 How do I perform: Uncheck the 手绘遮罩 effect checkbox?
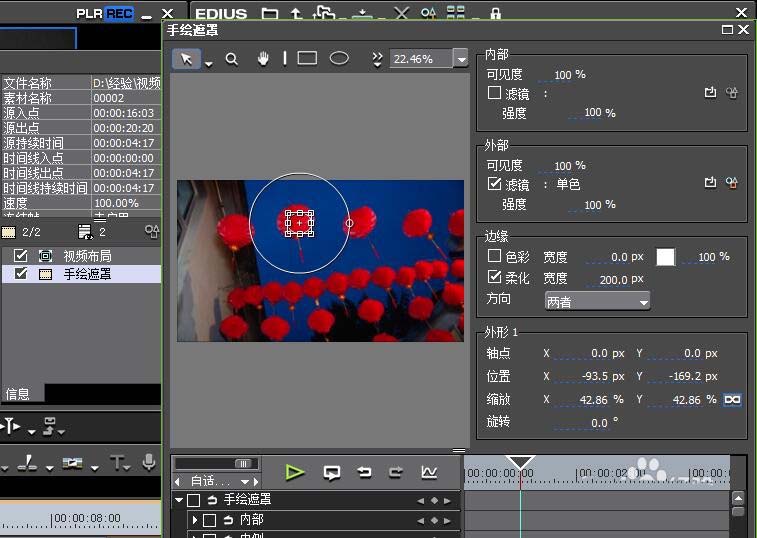21,273
